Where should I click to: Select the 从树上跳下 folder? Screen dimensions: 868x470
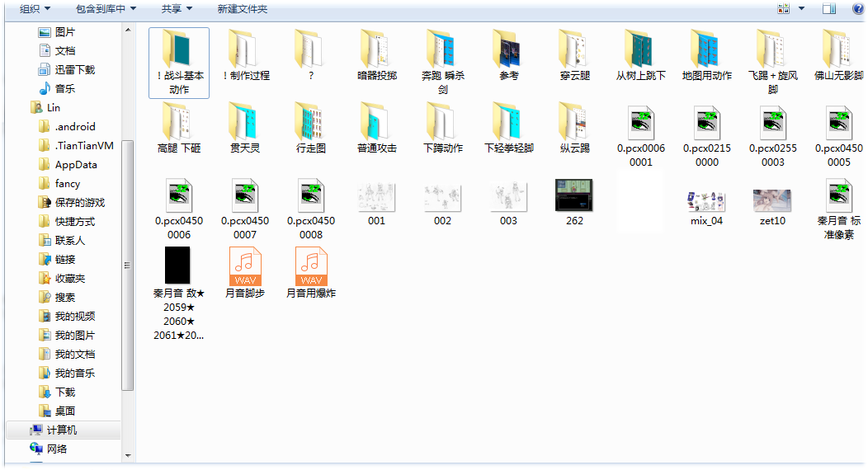pyautogui.click(x=640, y=56)
